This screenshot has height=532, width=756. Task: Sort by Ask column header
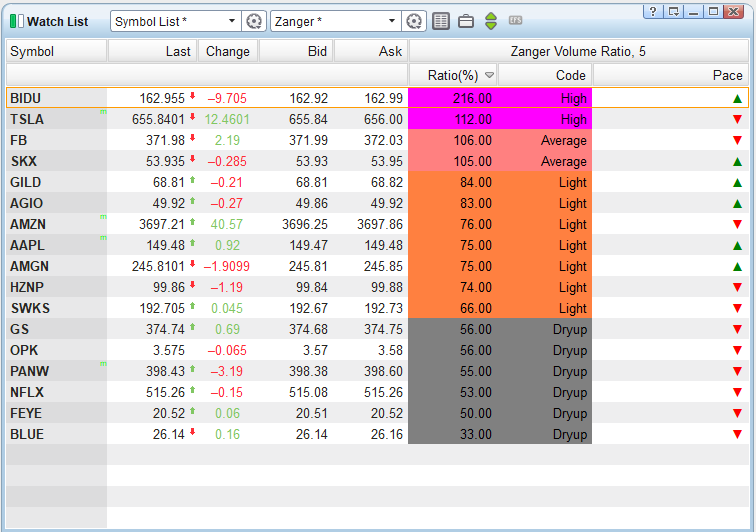(371, 51)
